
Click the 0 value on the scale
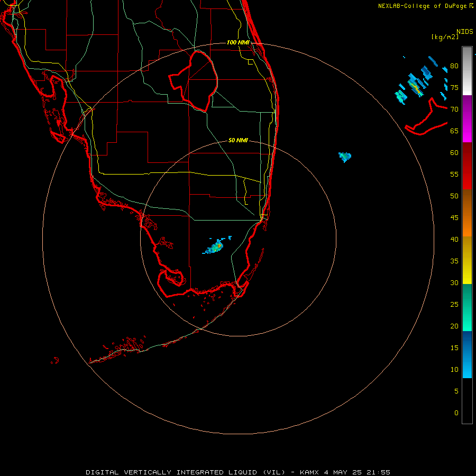456,413
